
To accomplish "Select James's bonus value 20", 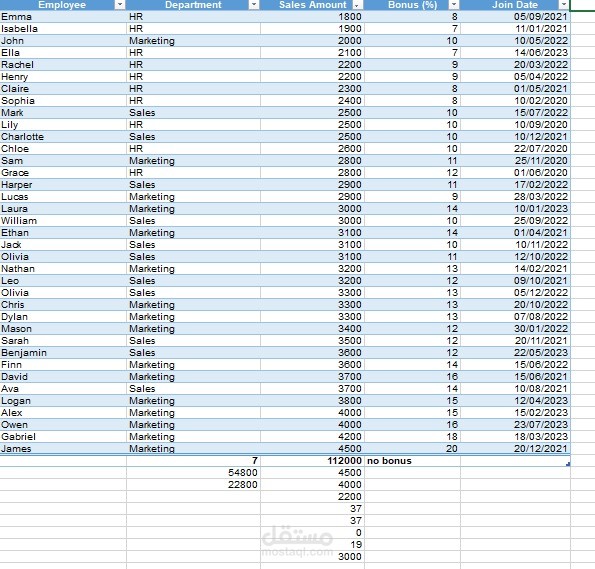I will tap(412, 449).
